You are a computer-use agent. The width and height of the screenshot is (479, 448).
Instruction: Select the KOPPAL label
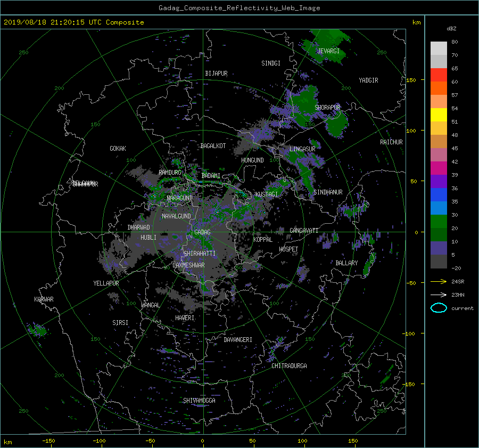pyautogui.click(x=263, y=240)
